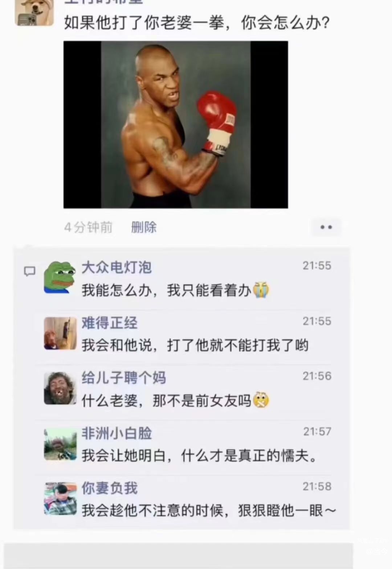Screen dimensions: 392x569
Task: Click the comment bubble icon
Action: click(30, 271)
